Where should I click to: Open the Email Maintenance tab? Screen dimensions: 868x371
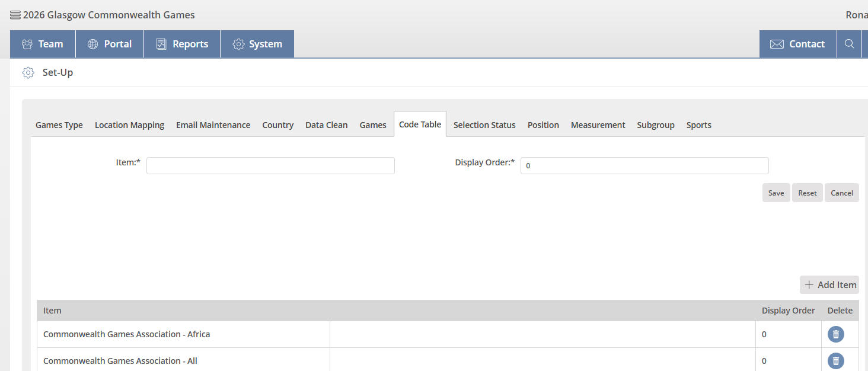pyautogui.click(x=213, y=125)
